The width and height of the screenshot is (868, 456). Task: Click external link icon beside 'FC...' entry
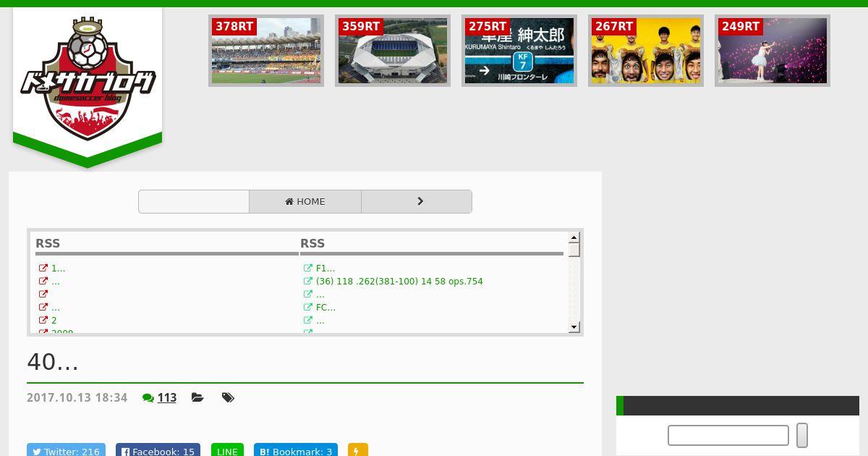[308, 307]
